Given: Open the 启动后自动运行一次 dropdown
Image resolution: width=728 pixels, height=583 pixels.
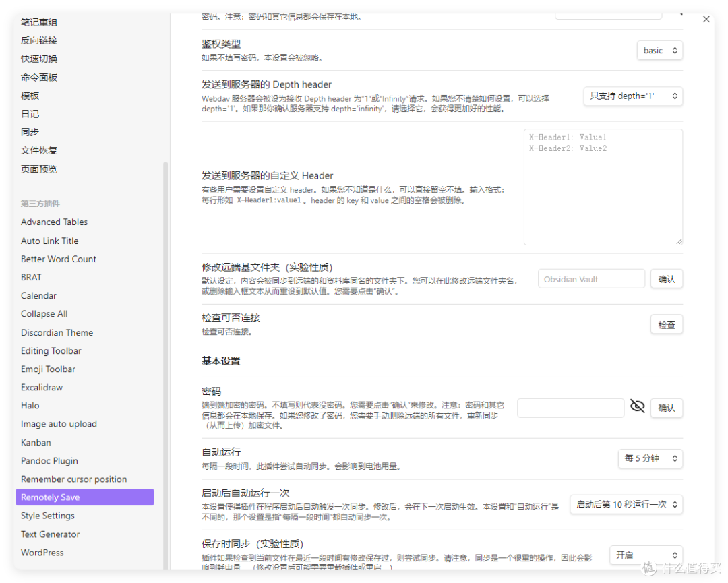Looking at the screenshot, I should coord(626,505).
